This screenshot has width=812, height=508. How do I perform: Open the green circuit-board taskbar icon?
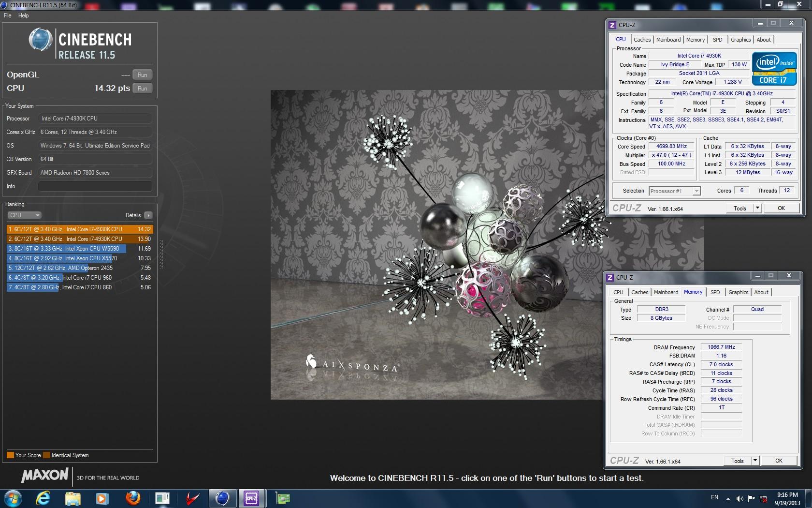coord(283,498)
